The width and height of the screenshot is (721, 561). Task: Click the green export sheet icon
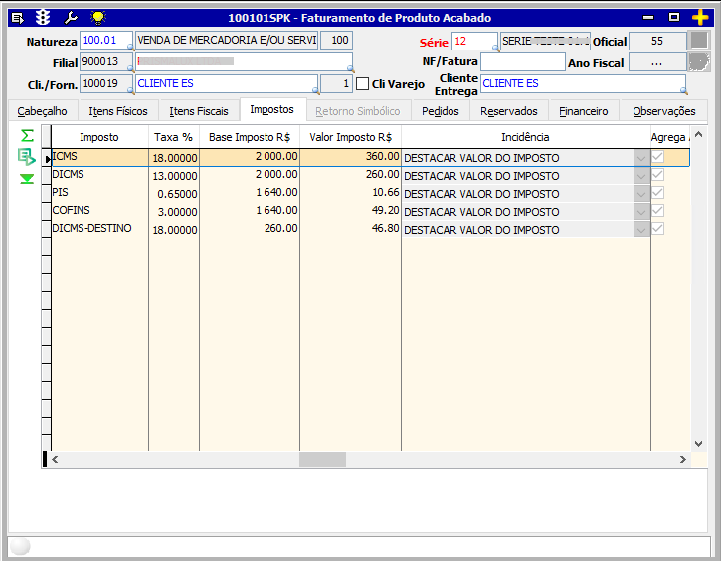[27, 157]
